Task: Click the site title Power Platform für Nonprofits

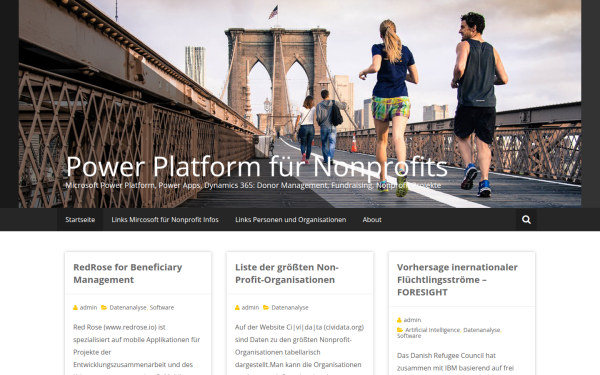Action: (257, 166)
